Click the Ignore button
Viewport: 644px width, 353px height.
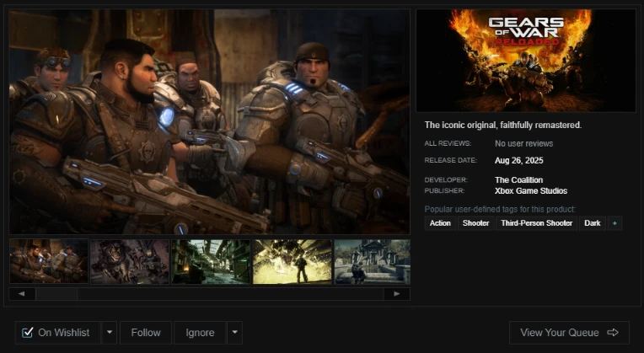(200, 333)
